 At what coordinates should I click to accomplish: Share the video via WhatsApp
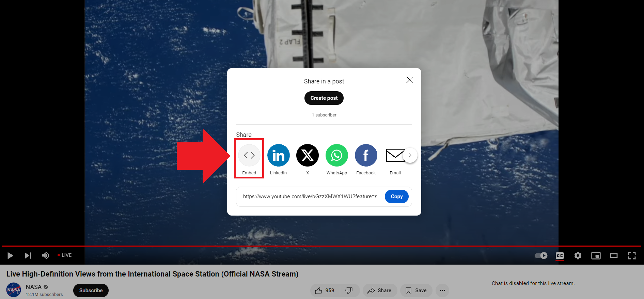337,155
